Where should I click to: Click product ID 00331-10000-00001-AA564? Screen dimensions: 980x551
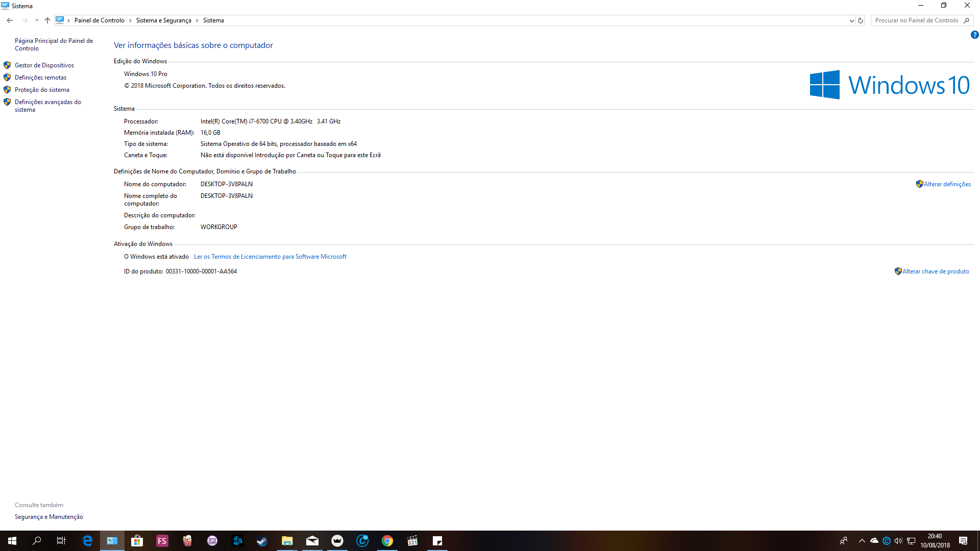point(201,271)
